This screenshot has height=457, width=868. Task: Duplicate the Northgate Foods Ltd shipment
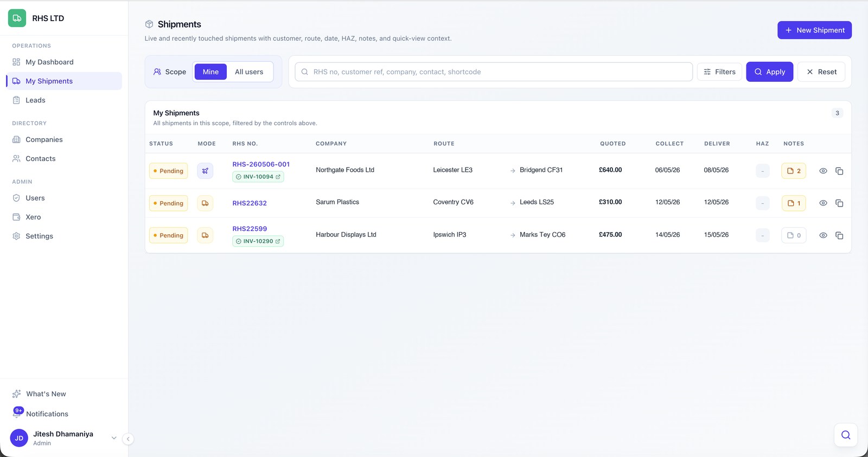tap(839, 171)
